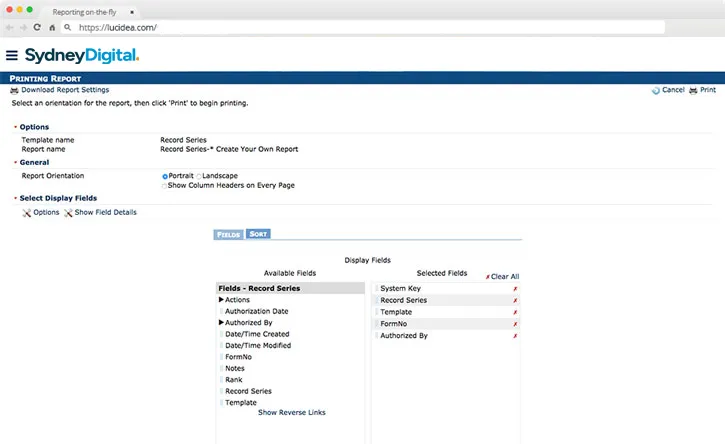Click Fields - Record Series list header

(x=290, y=288)
